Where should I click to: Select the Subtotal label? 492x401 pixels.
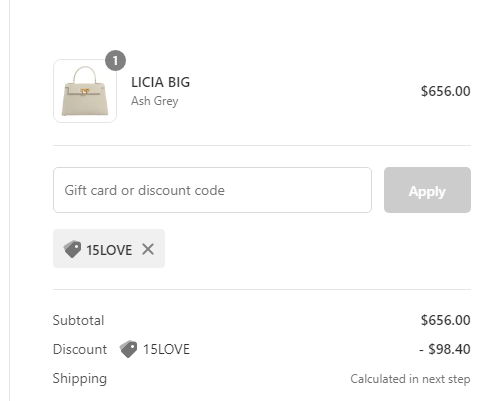click(x=78, y=320)
